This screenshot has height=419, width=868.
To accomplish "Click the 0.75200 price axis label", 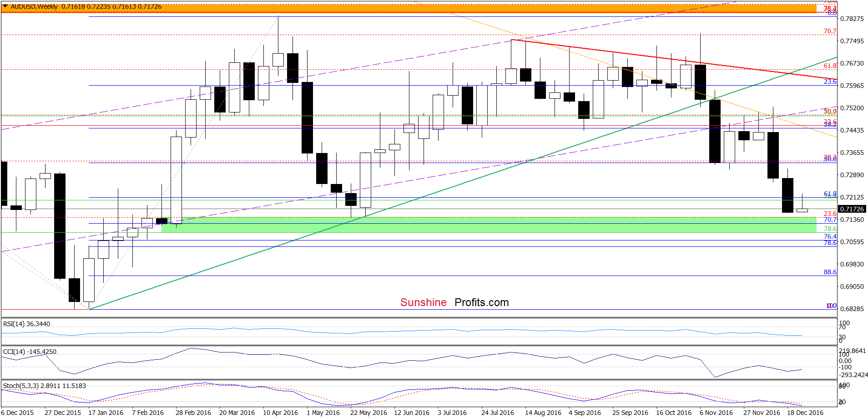I will (x=852, y=108).
